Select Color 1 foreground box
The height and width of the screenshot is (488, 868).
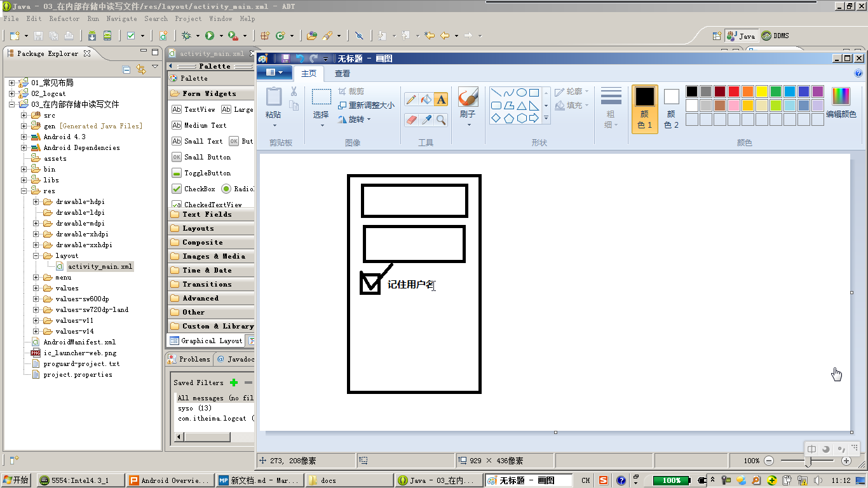tap(644, 109)
